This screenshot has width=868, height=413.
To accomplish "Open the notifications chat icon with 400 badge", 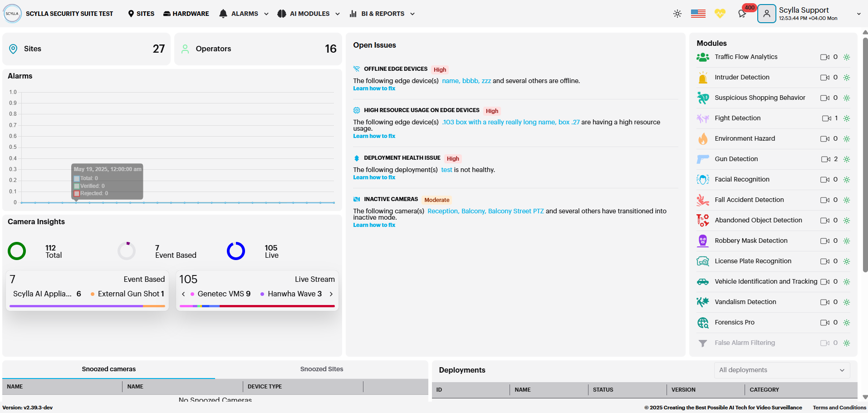I will point(742,14).
